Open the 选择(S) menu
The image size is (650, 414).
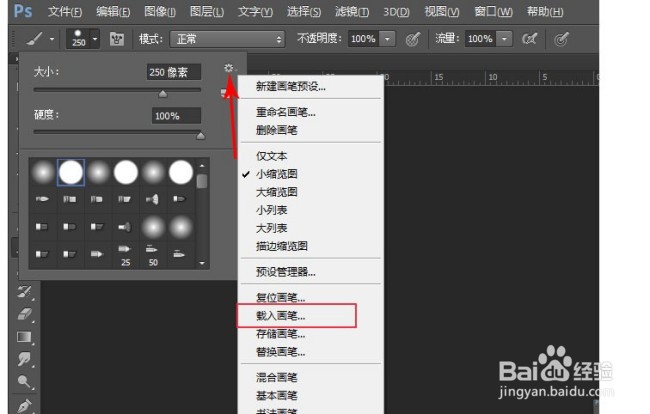(303, 12)
